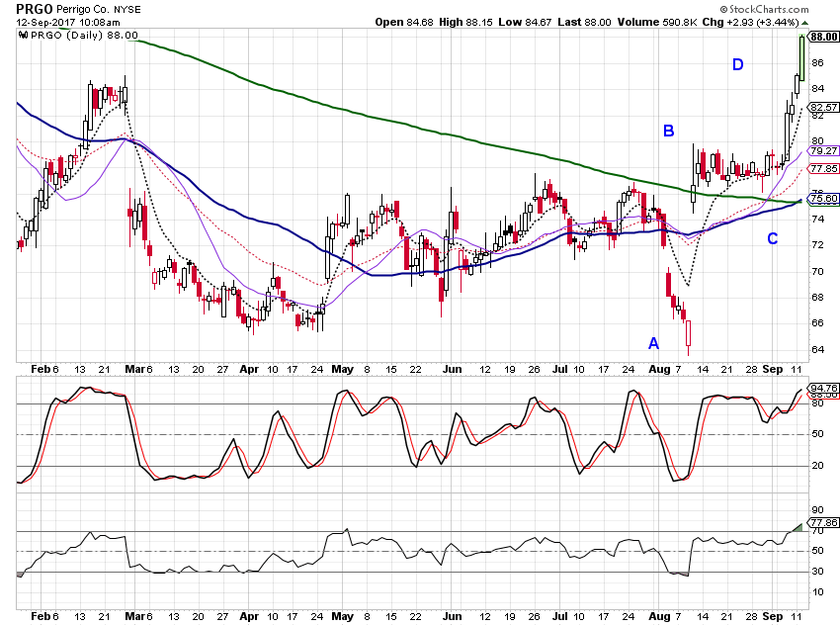This screenshot has height=626, width=840.
Task: Select the blue annotation letter D
Action: [x=737, y=65]
